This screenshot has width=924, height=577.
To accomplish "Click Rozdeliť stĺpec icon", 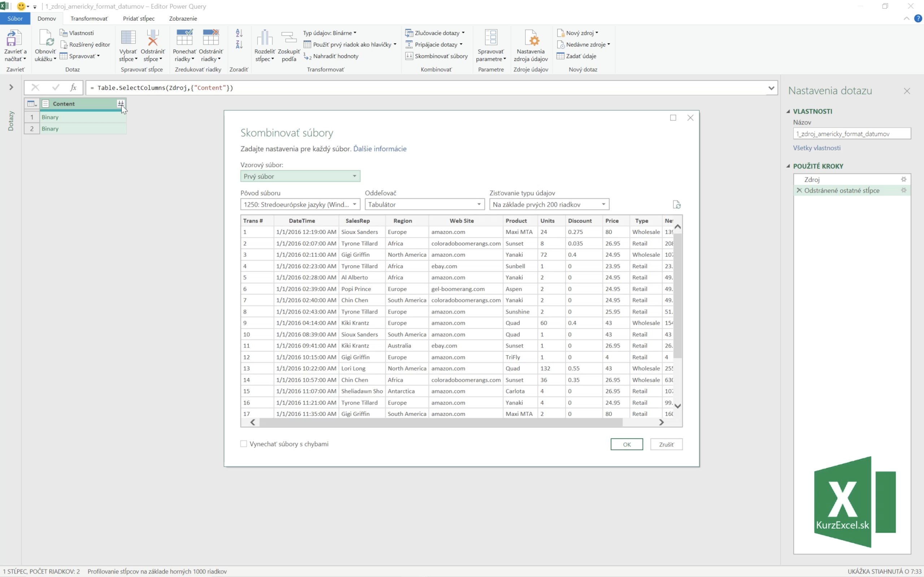I will tap(265, 38).
